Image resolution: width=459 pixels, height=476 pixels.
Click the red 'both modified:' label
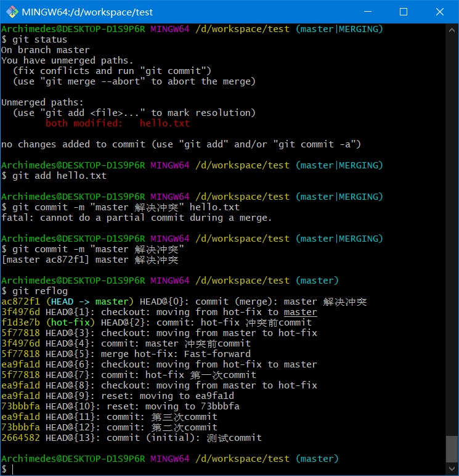pyautogui.click(x=84, y=123)
